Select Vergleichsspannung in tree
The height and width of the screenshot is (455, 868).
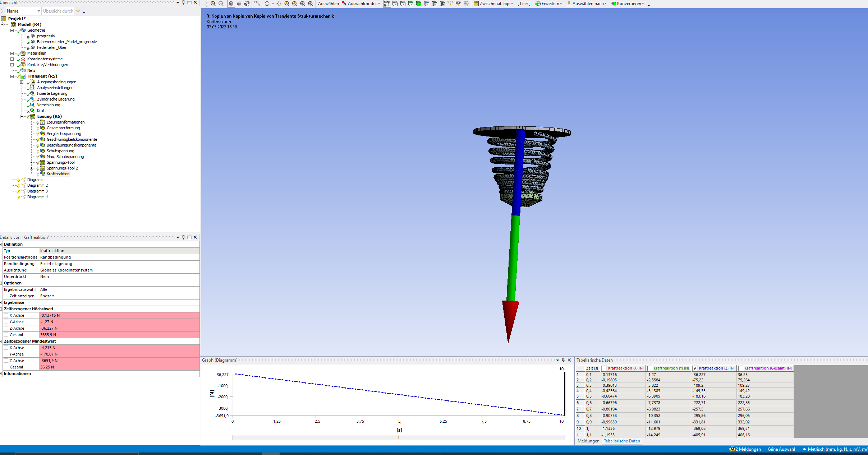pos(64,134)
